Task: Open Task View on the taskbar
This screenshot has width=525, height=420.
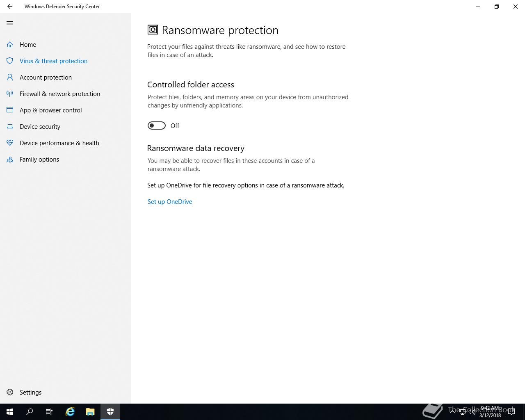Action: pos(49,412)
